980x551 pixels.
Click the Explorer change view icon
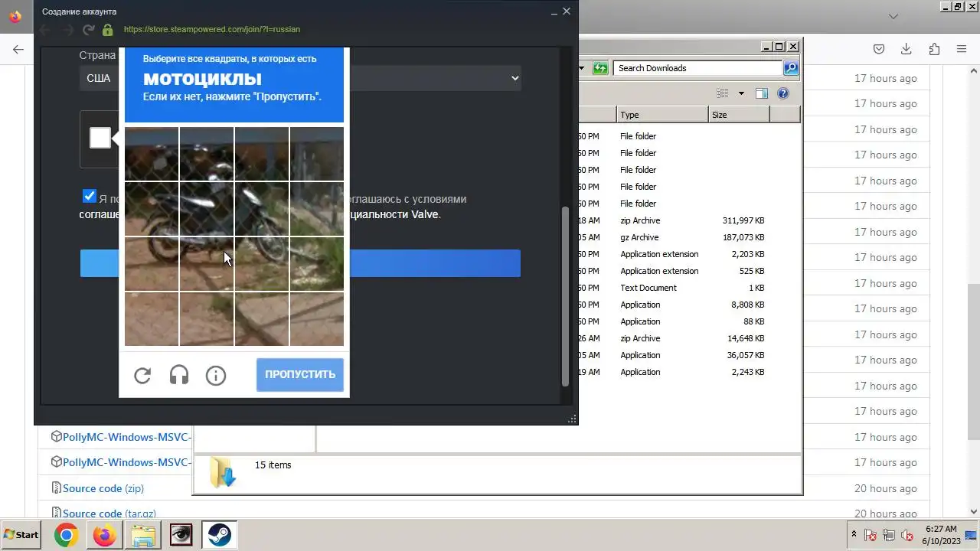point(722,93)
